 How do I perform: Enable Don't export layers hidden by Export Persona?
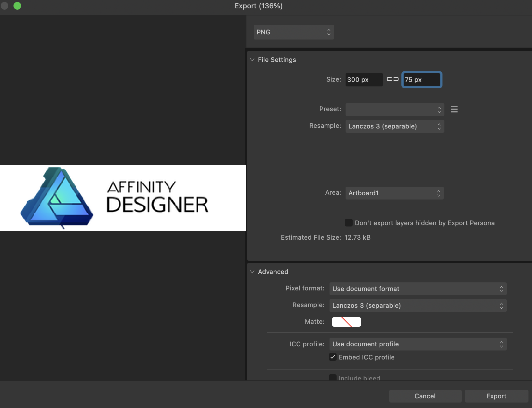pyautogui.click(x=349, y=223)
